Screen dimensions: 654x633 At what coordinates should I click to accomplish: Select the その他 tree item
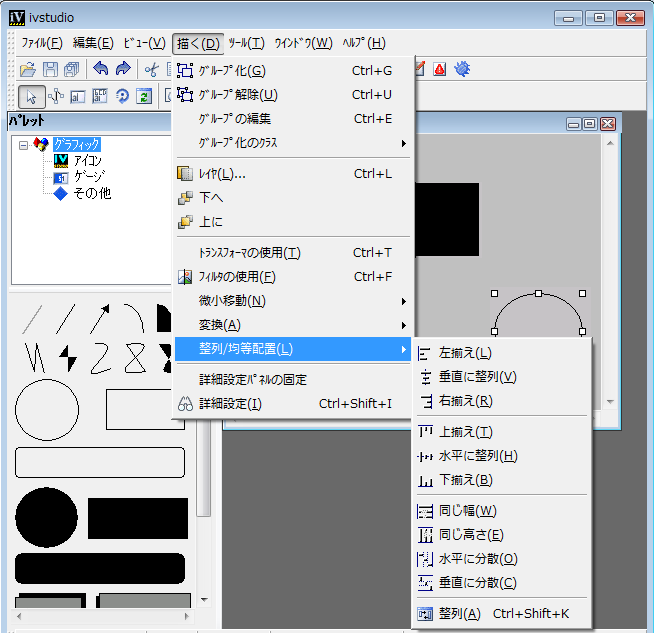(x=91, y=193)
